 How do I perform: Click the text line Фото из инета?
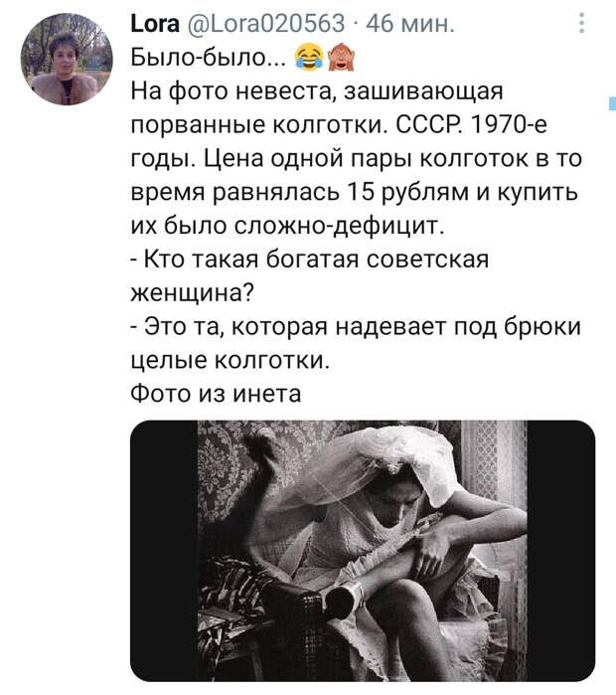pyautogui.click(x=217, y=394)
